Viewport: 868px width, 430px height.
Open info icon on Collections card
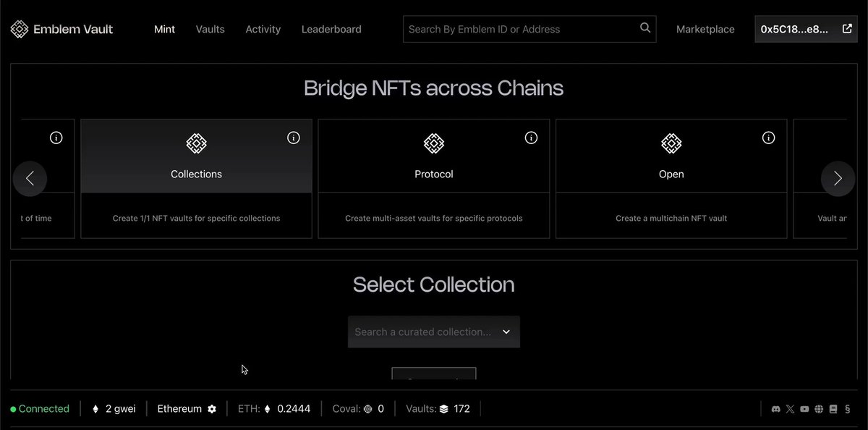pos(294,138)
